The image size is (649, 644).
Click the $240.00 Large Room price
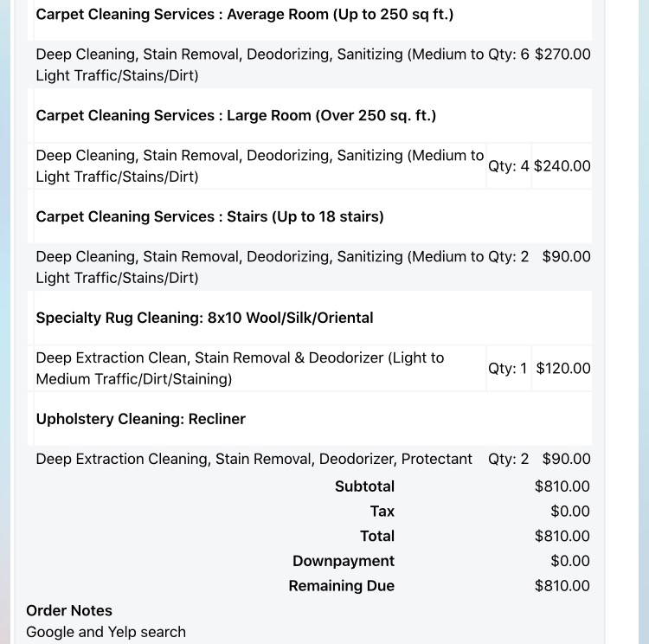(562, 166)
